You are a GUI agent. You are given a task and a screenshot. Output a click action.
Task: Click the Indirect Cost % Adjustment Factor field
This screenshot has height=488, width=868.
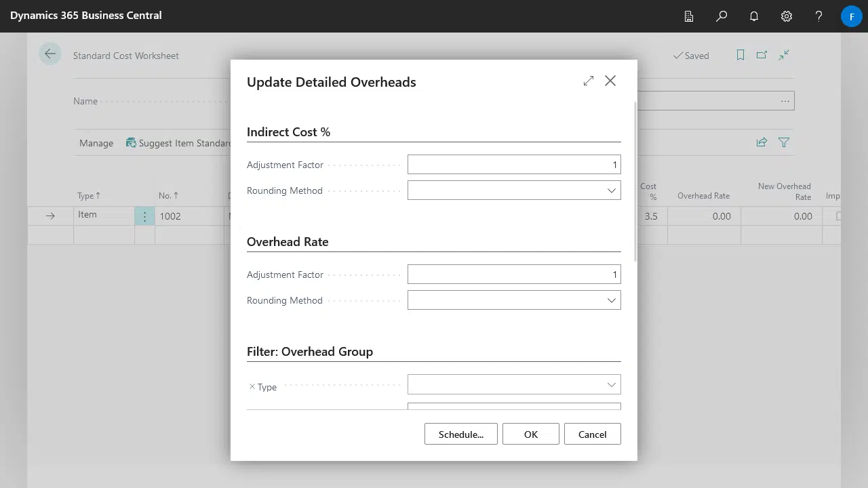point(513,165)
